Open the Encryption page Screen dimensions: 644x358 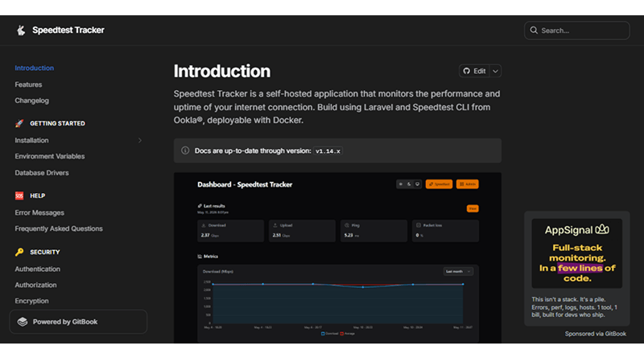31,301
